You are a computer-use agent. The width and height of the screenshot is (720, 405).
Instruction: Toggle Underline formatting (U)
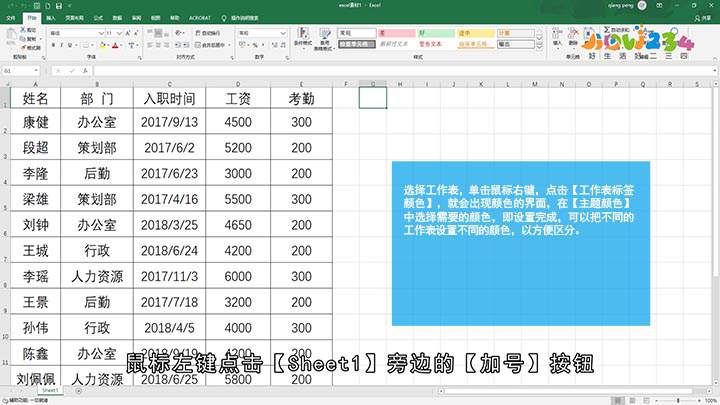pyautogui.click(x=70, y=45)
